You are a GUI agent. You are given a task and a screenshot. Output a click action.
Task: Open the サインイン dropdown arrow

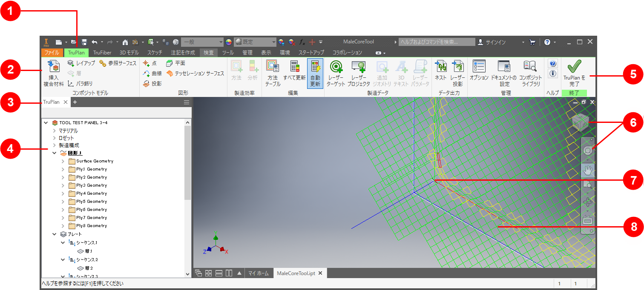pyautogui.click(x=523, y=42)
